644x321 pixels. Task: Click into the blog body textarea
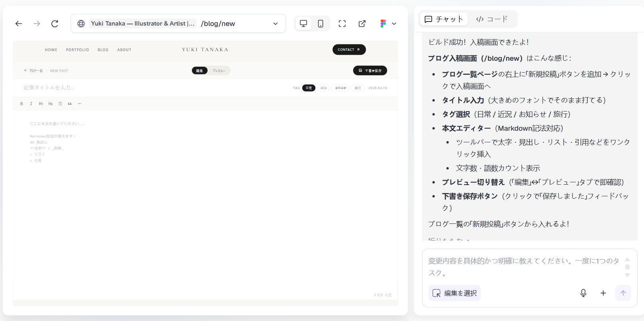click(205, 204)
